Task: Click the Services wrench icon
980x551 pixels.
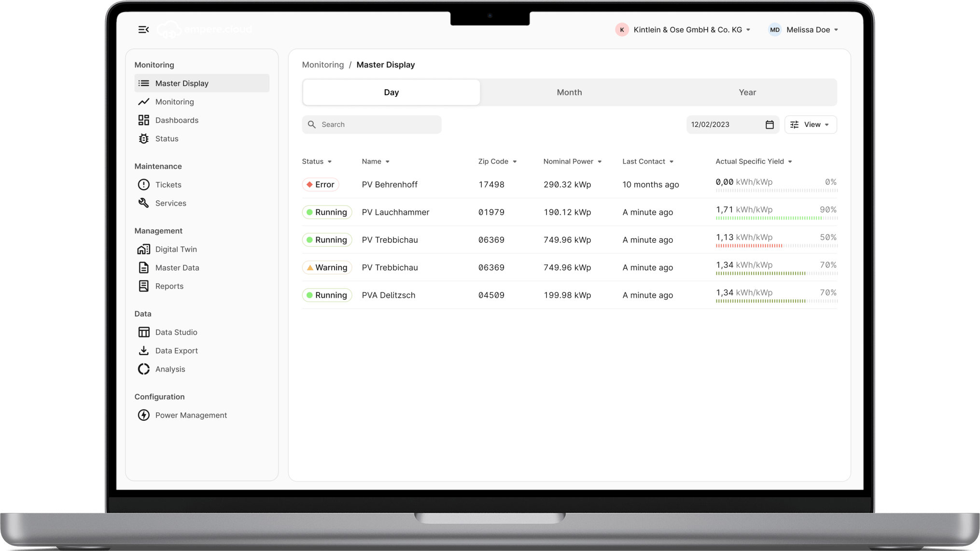Action: (143, 203)
